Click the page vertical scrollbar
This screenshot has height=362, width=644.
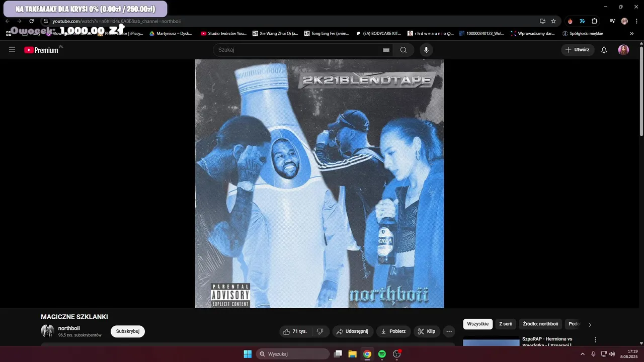(641, 90)
